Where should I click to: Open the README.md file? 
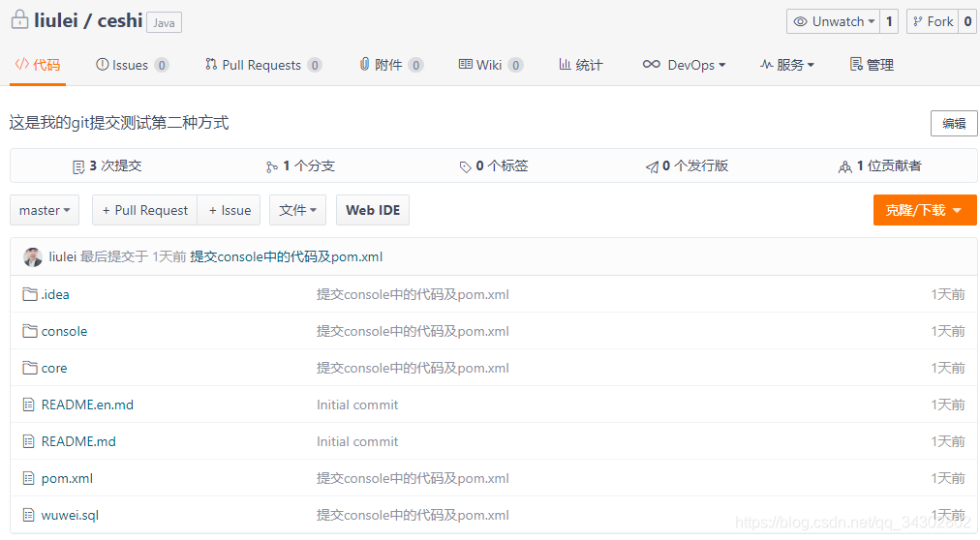coord(78,441)
